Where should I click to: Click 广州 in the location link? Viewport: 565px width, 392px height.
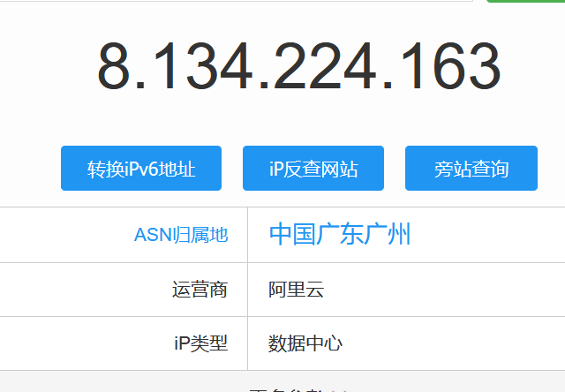(388, 235)
